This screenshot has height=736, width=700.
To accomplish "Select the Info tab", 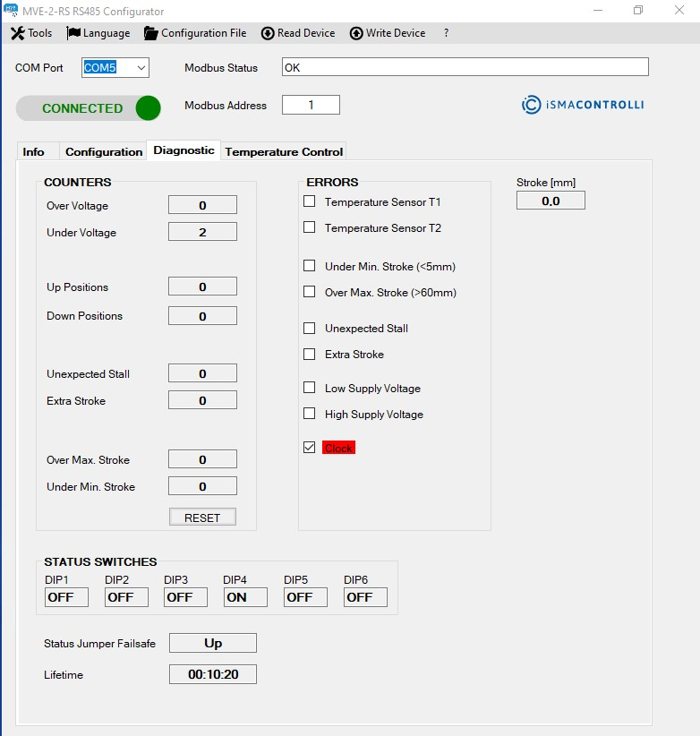I will 34,151.
